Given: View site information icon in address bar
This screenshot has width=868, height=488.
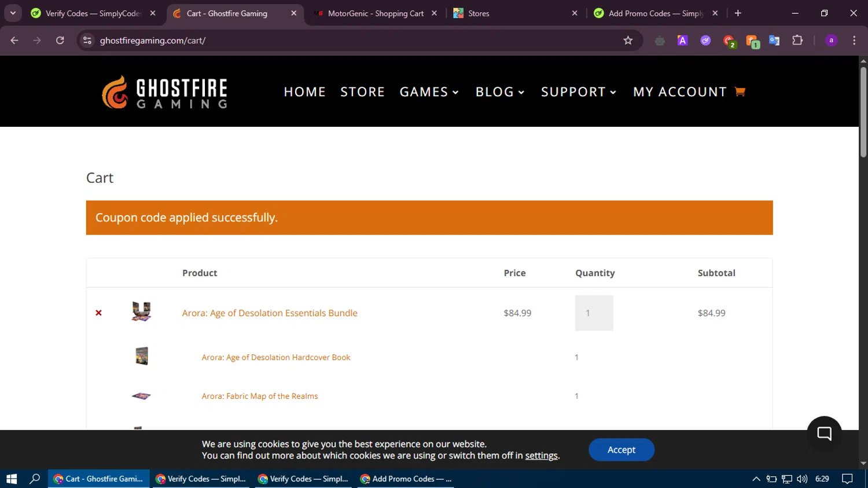Looking at the screenshot, I should click(x=87, y=41).
